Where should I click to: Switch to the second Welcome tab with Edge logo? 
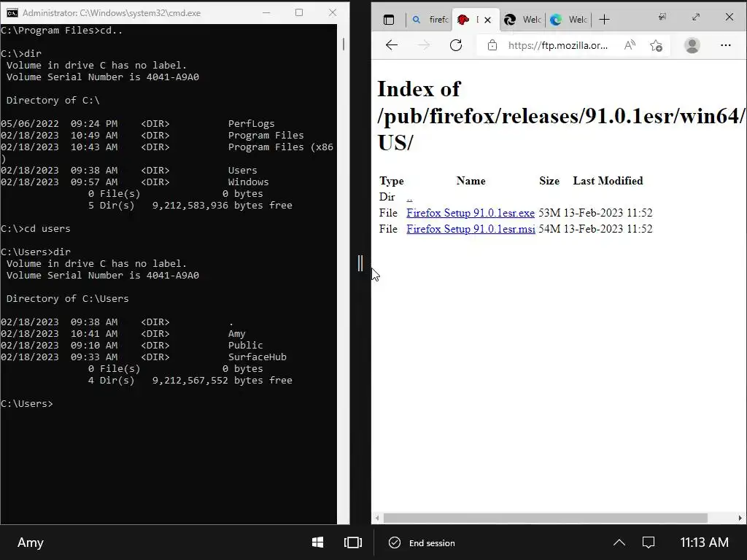[x=568, y=20]
